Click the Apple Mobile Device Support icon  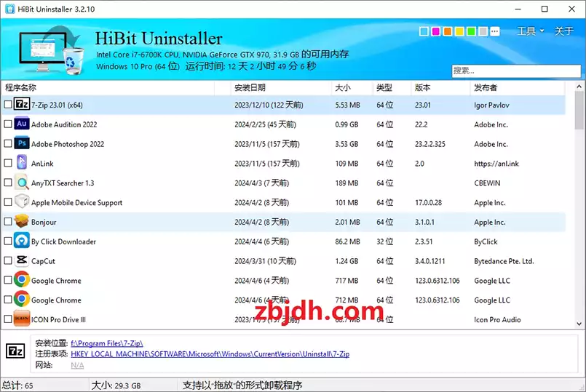pyautogui.click(x=22, y=202)
